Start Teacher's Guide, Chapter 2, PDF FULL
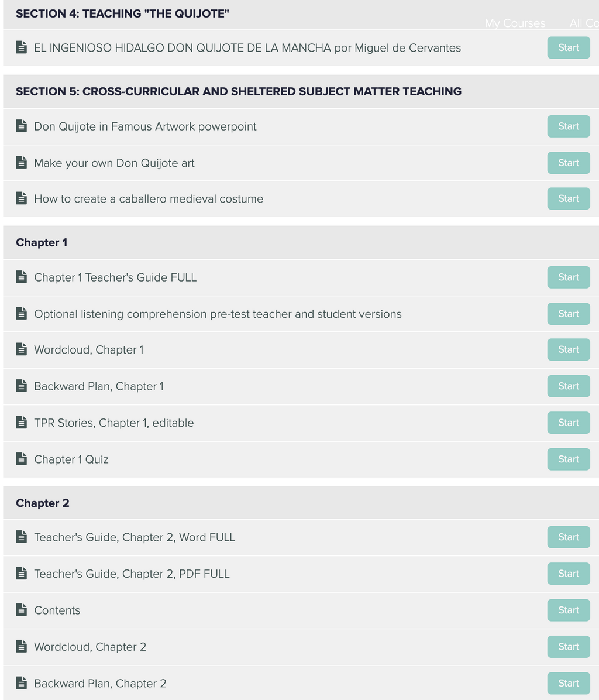The image size is (599, 700). 569,574
